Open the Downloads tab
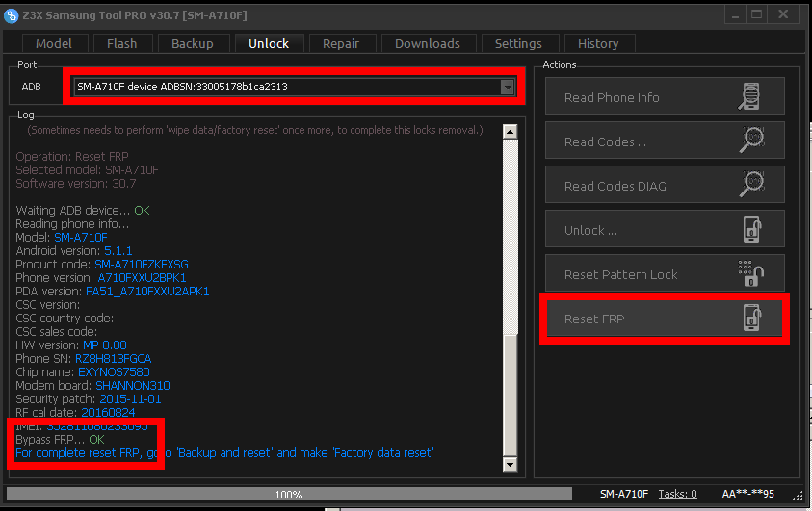Viewport: 812px width, 511px height. tap(428, 44)
